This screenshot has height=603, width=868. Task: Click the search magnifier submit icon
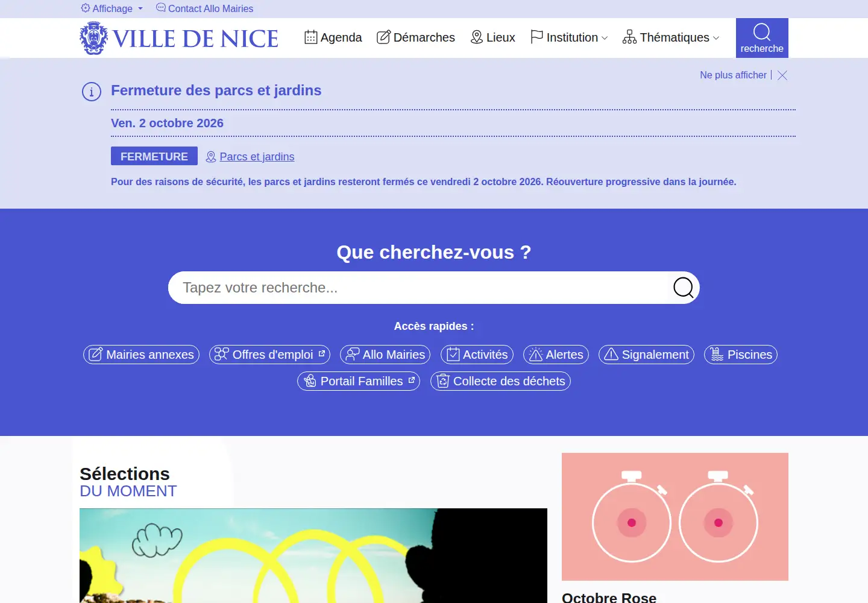pos(684,288)
